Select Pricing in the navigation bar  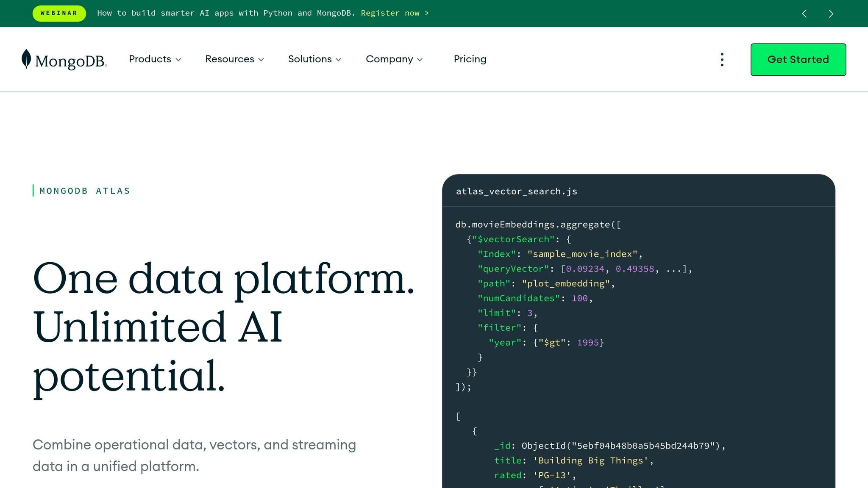pos(470,59)
